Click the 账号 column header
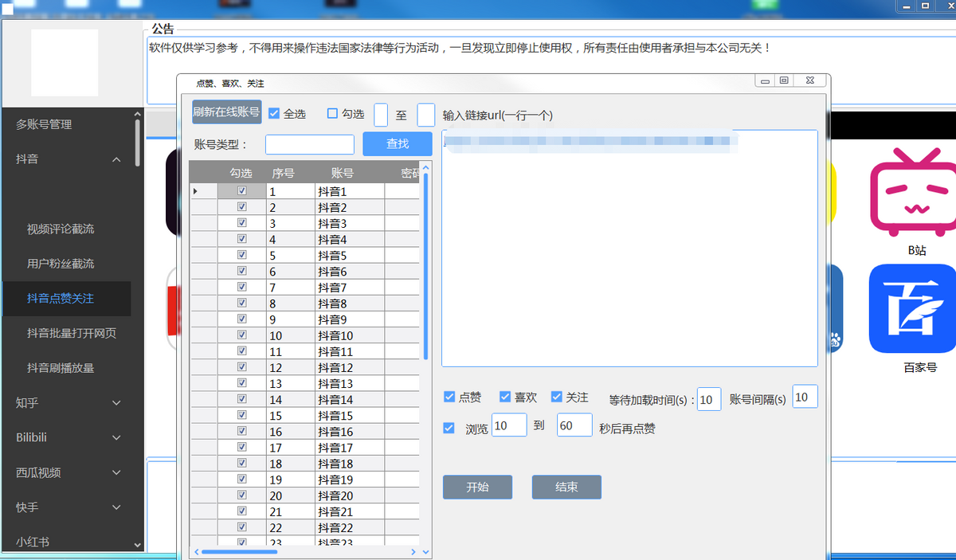This screenshot has width=956, height=560. pos(343,173)
